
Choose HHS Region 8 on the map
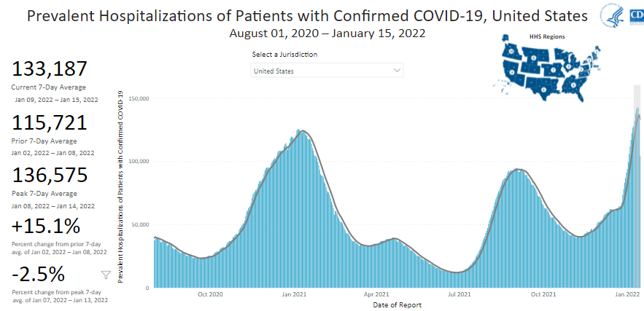click(534, 58)
